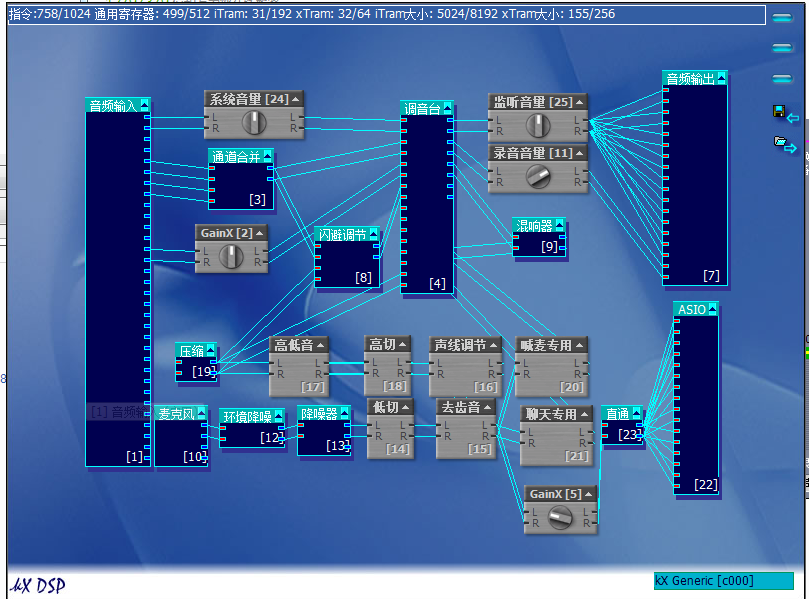
Task: Select the 直通 module via its [23] label
Action: click(x=629, y=434)
